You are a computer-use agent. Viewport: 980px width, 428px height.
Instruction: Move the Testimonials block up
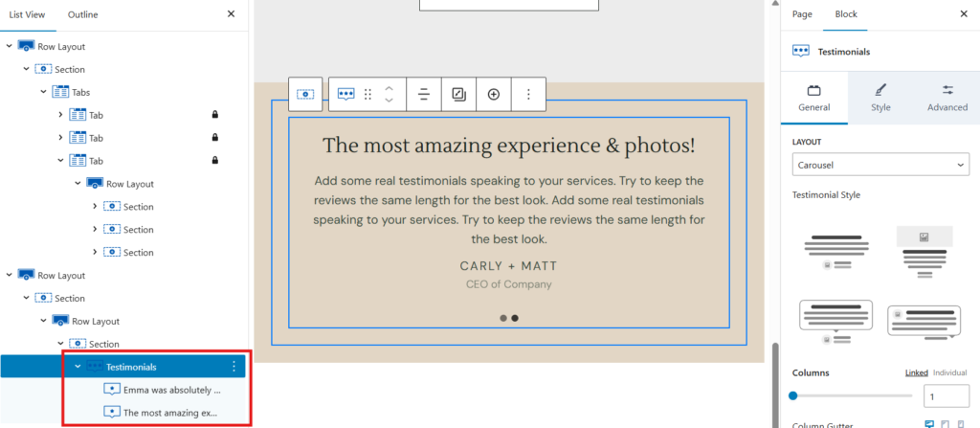coord(389,88)
